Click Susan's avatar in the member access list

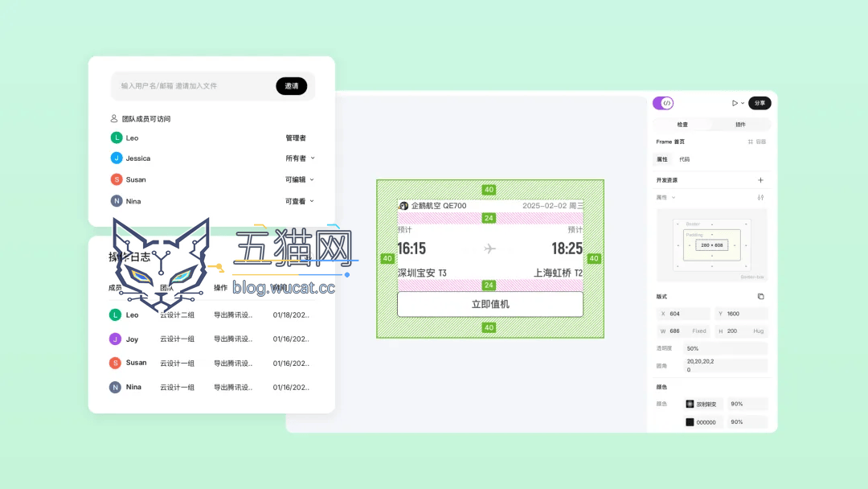tap(117, 179)
